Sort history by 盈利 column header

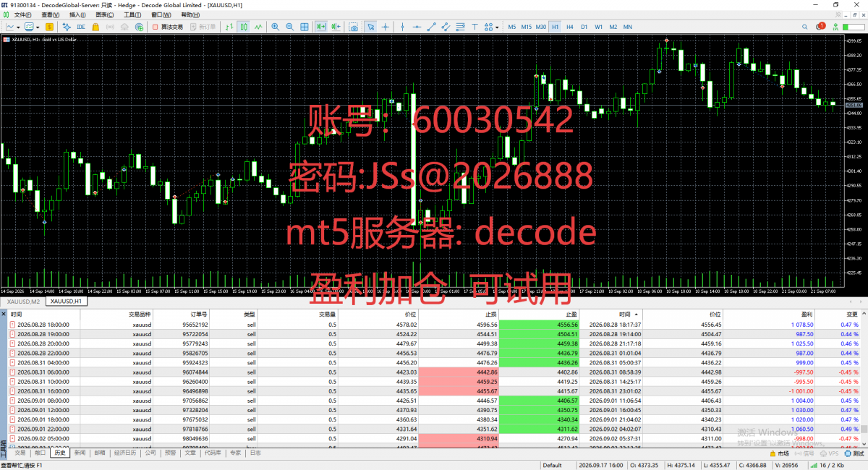807,315
